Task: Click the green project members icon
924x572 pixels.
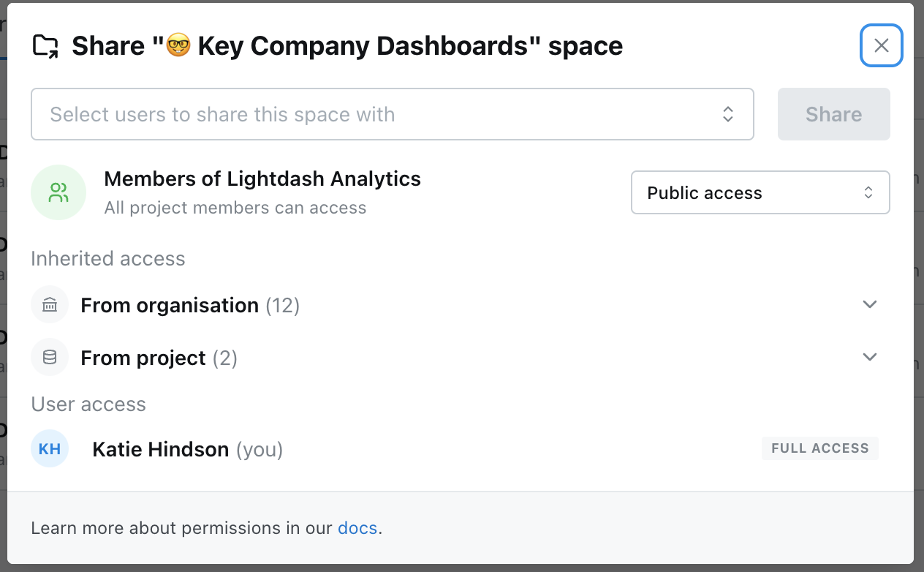Action: pos(58,192)
